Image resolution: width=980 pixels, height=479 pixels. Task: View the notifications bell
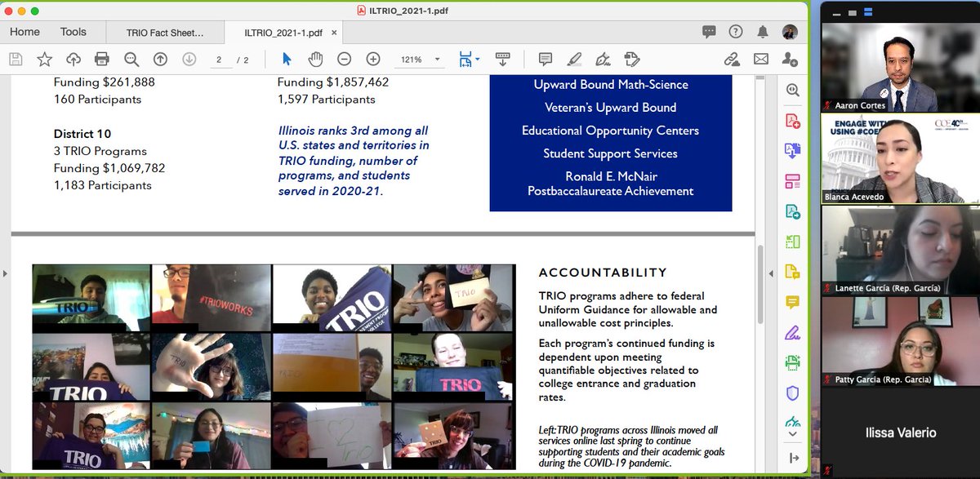[763, 32]
